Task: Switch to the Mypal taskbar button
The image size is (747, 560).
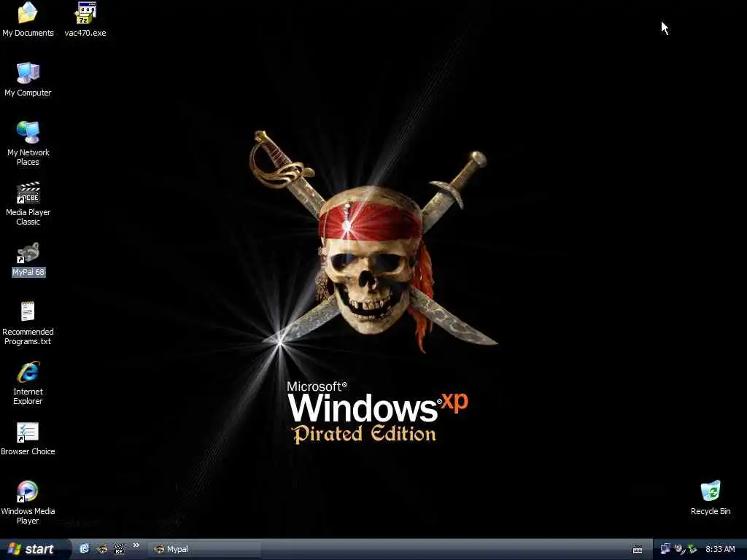Action: click(204, 549)
